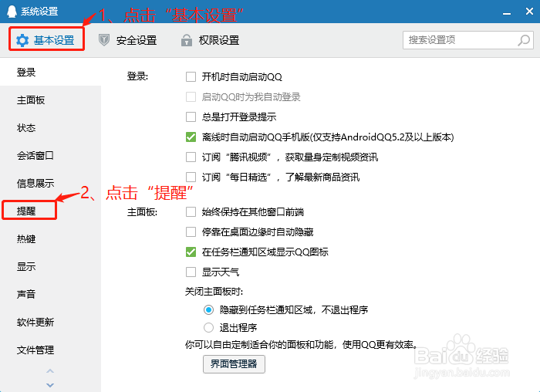The height and width of the screenshot is (392, 540).
Task: Enable 停靠在桌面边缘时自动隐藏 checkbox
Action: (x=191, y=231)
